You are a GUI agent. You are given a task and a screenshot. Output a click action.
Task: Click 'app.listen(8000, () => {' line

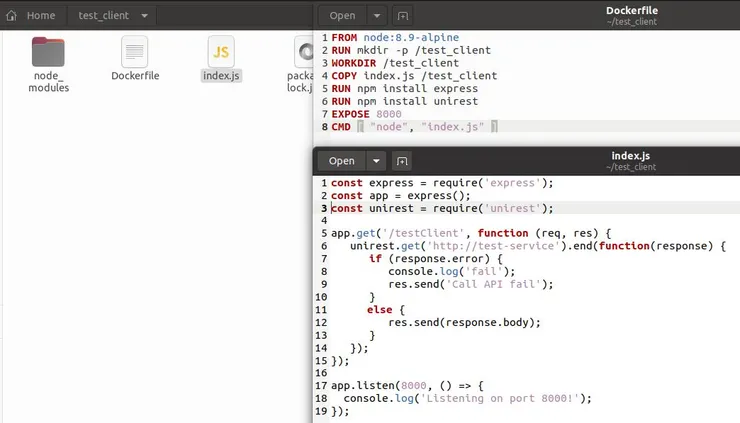[407, 386]
